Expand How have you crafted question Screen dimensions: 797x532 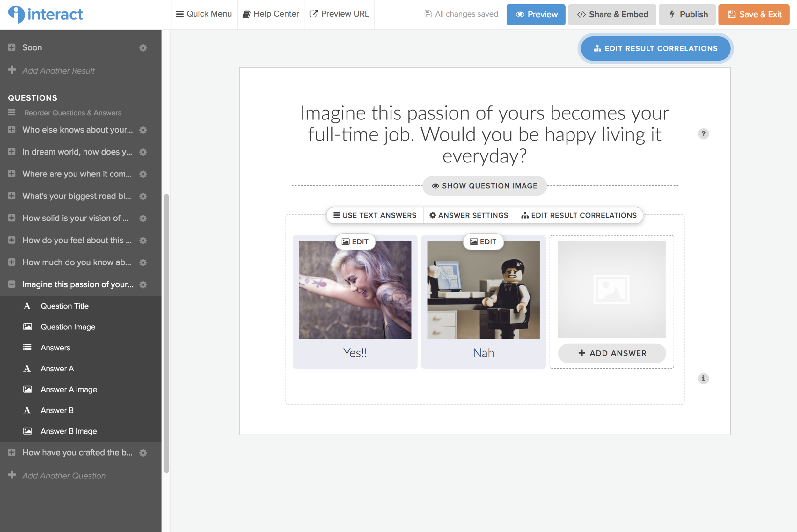[x=11, y=452]
